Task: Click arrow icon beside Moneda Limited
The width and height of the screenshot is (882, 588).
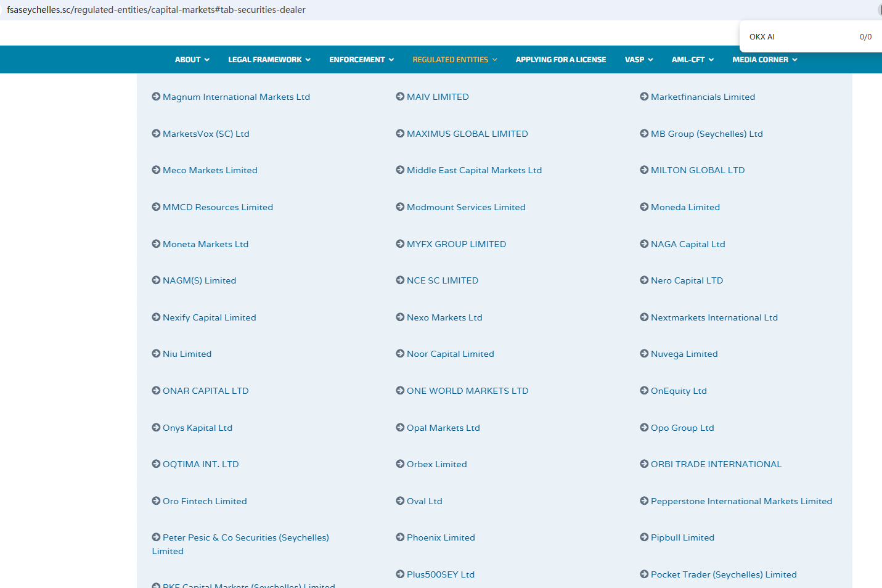Action: point(644,207)
